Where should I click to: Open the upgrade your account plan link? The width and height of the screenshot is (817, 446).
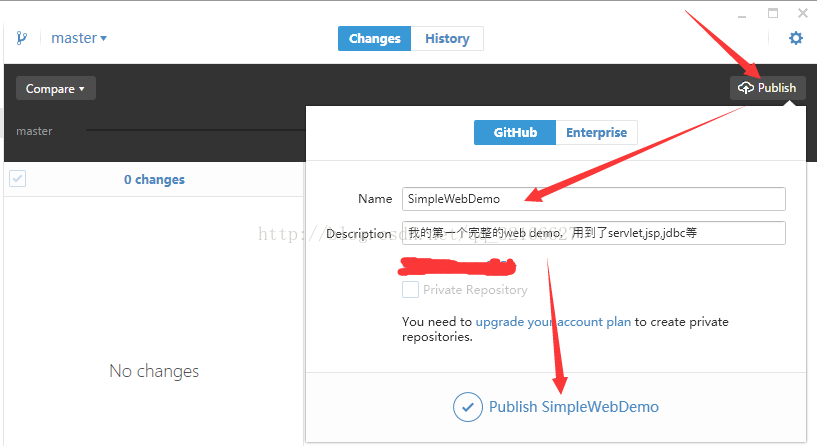pyautogui.click(x=553, y=322)
